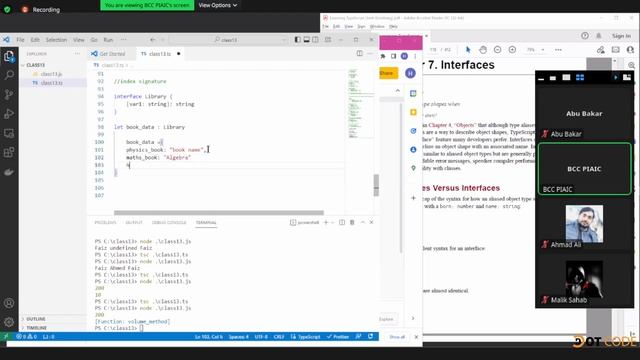Image resolution: width=640 pixels, height=360 pixels.
Task: Select the arrow selection tool in Acrobat
Action: [x=468, y=50]
